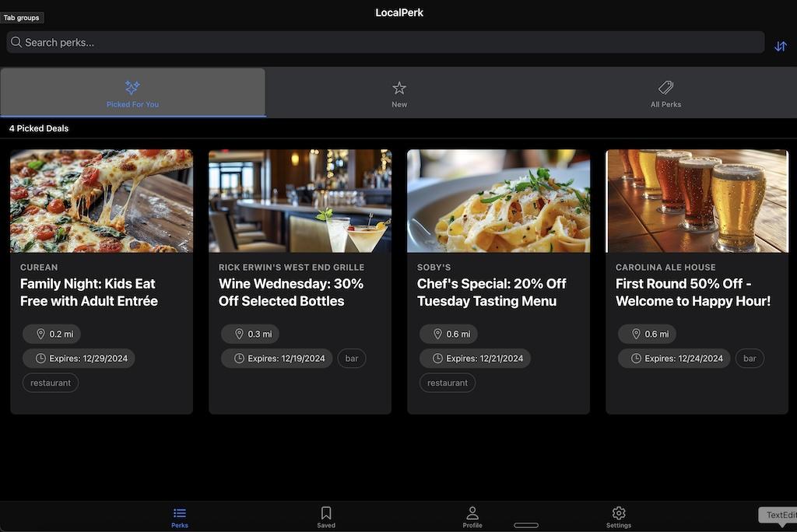Click the bar photo on Rick Erwin's card
Image resolution: width=797 pixels, height=532 pixels.
coord(300,201)
